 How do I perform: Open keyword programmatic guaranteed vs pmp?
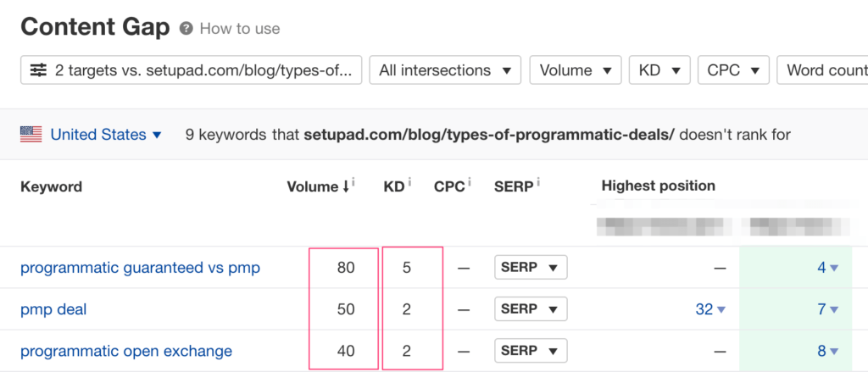click(x=140, y=268)
